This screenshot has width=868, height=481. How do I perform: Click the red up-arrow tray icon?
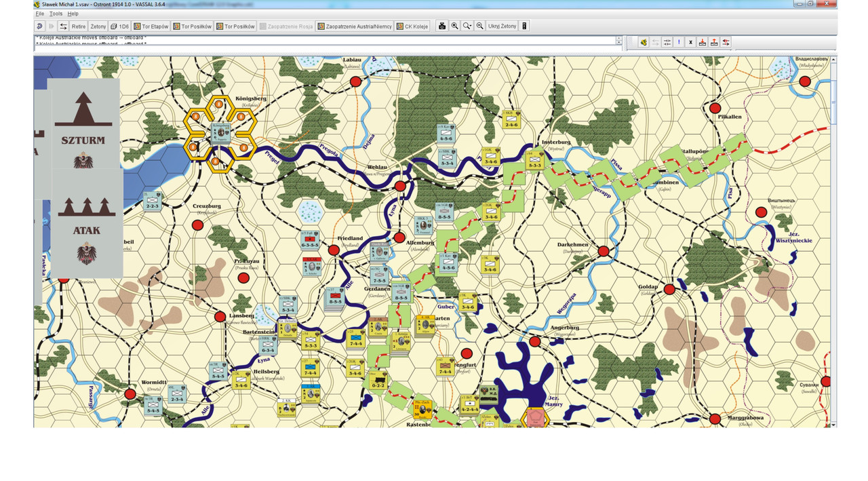click(714, 42)
